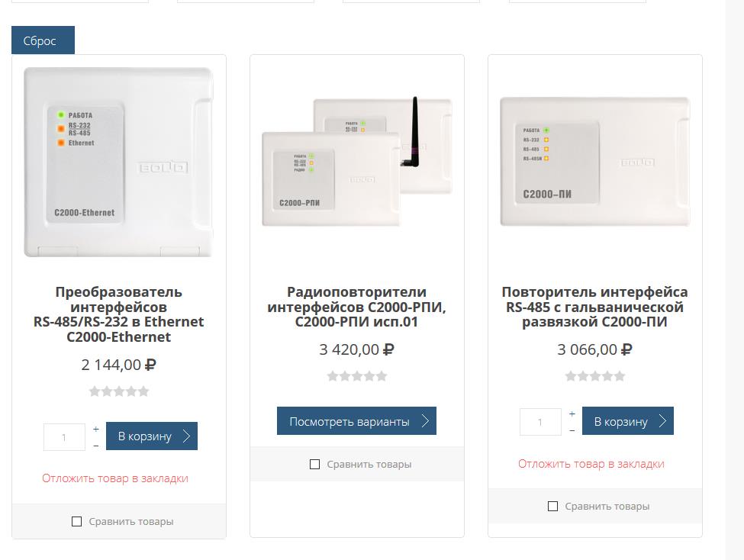Image resolution: width=744 pixels, height=560 pixels.
Task: Click the star rating under С2000-РПИ
Action: 357,376
